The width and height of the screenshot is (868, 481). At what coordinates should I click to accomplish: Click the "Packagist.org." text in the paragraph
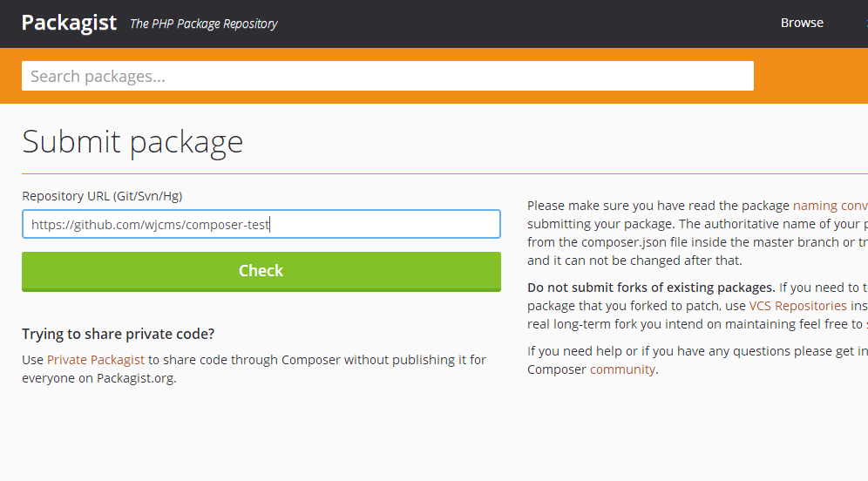click(x=137, y=378)
